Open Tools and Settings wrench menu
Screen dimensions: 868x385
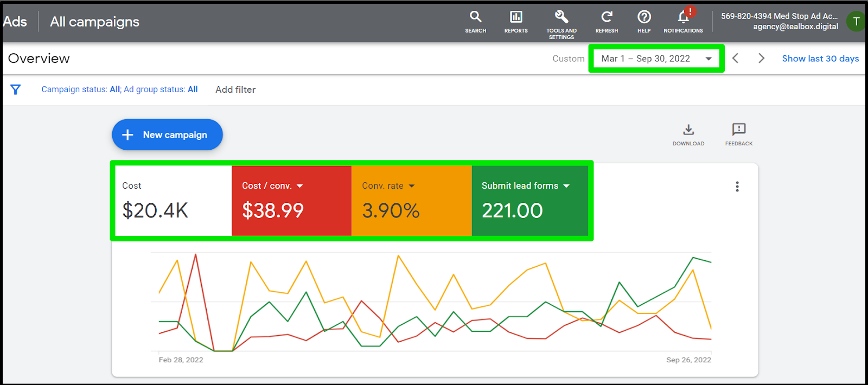click(561, 24)
